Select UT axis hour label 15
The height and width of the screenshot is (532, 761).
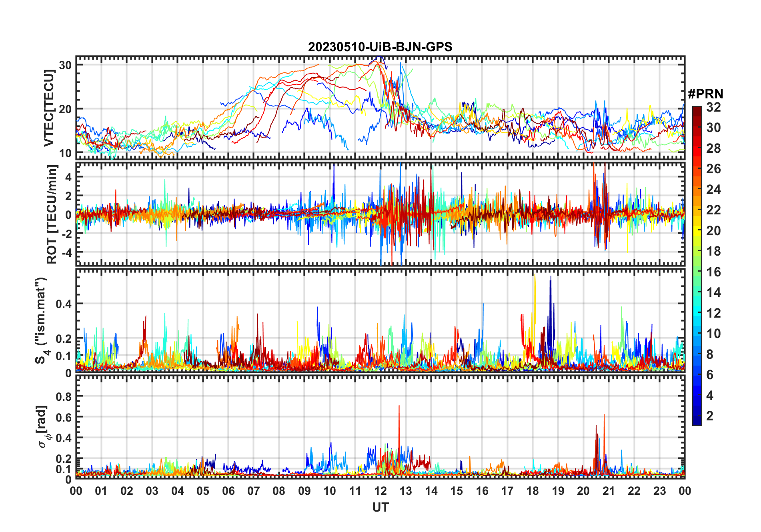tap(457, 491)
